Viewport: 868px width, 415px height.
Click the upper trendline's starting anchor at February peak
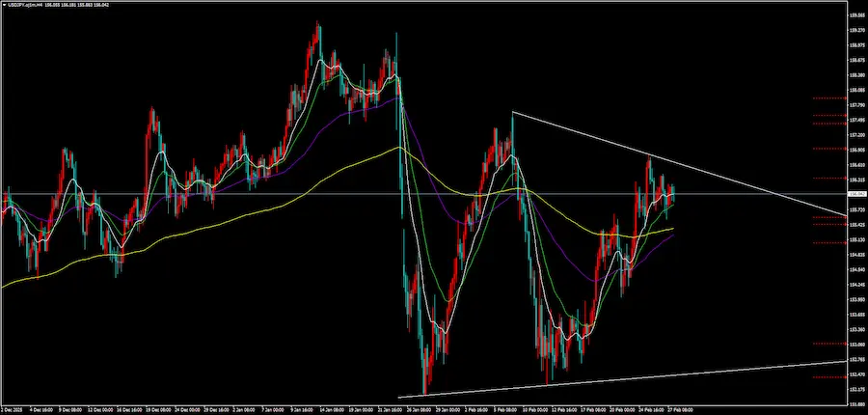tap(513, 113)
